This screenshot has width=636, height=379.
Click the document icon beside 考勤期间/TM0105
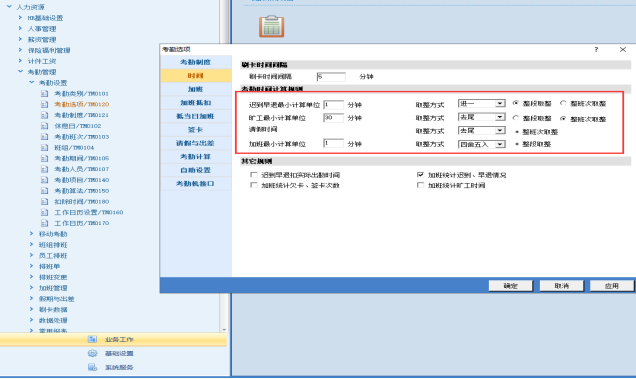tap(45, 158)
